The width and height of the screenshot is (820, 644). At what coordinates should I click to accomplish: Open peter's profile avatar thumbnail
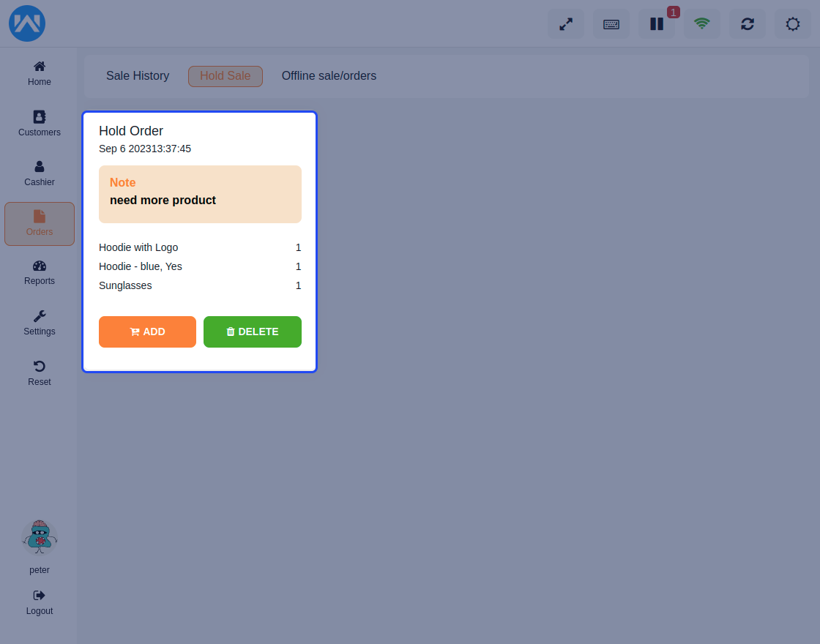[x=39, y=537]
